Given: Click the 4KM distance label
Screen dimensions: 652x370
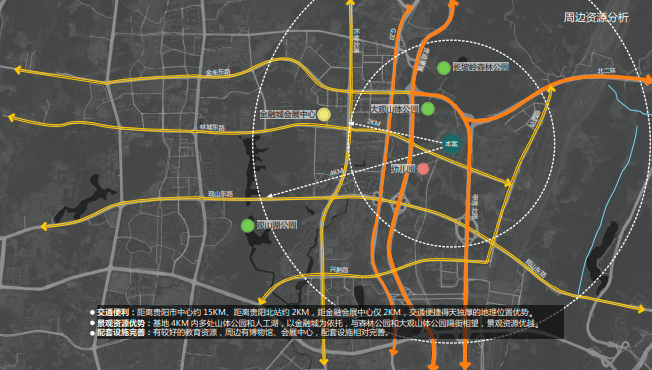Looking at the screenshot, I should (x=336, y=172).
